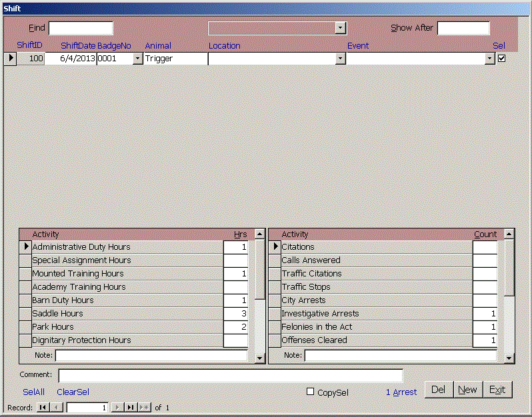
Task: Click Dignitary Protection Hours value field
Action: [x=236, y=340]
